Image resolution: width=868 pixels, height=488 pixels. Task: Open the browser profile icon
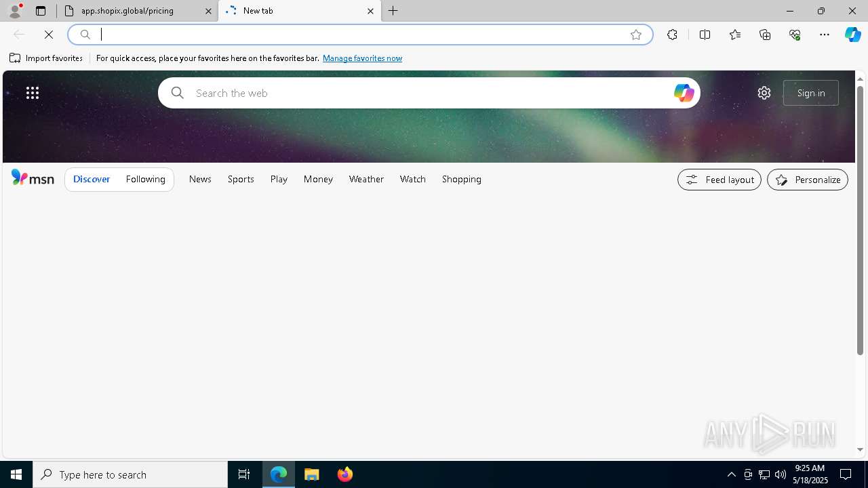coord(14,11)
